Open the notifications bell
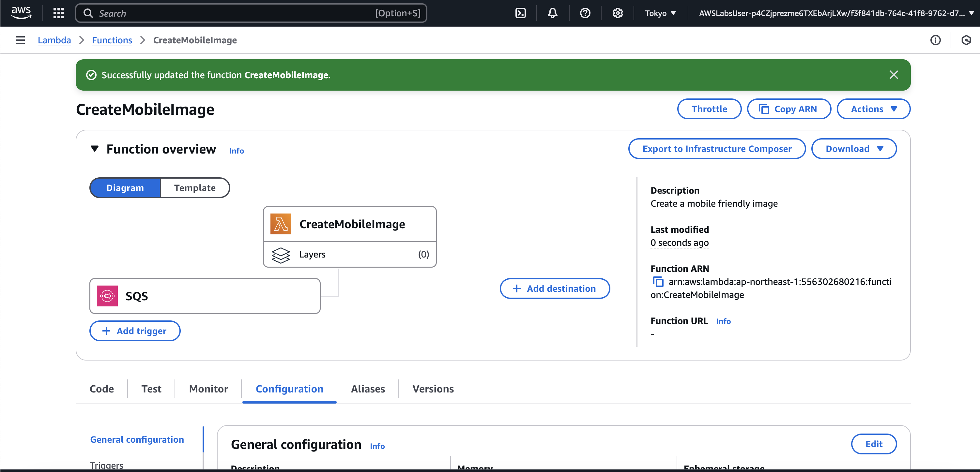The height and width of the screenshot is (472, 980). 552,13
